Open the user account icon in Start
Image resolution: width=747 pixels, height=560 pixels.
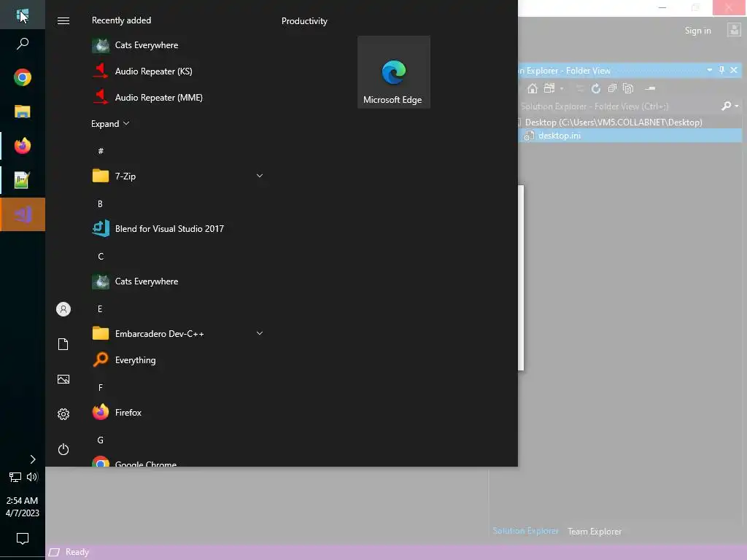(63, 309)
